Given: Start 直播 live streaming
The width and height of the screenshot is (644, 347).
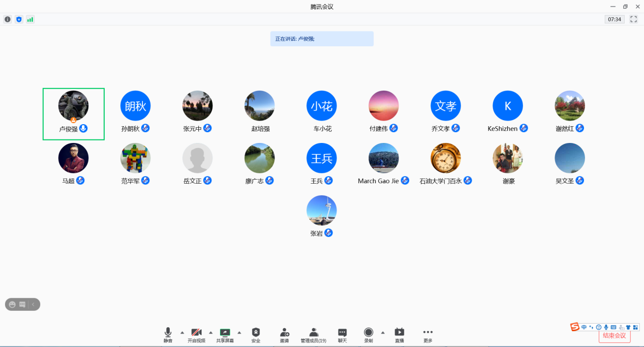Looking at the screenshot, I should tap(400, 334).
